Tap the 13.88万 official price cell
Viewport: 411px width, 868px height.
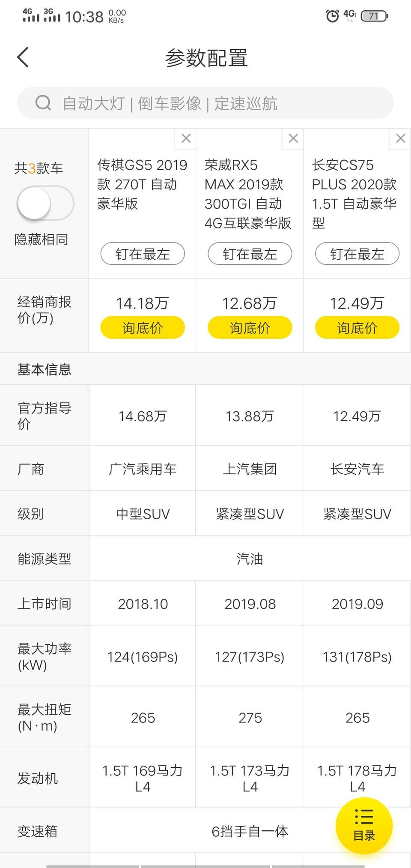(250, 416)
